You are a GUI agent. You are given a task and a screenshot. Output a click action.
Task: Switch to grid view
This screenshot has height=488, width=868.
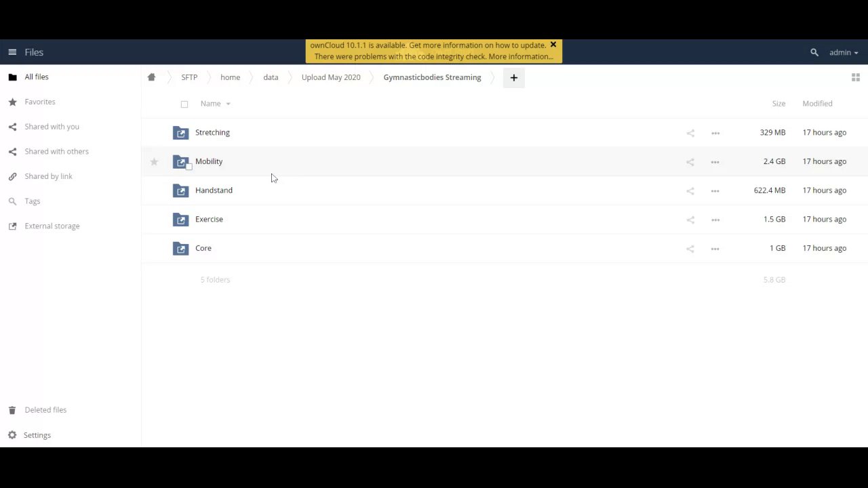pos(855,77)
